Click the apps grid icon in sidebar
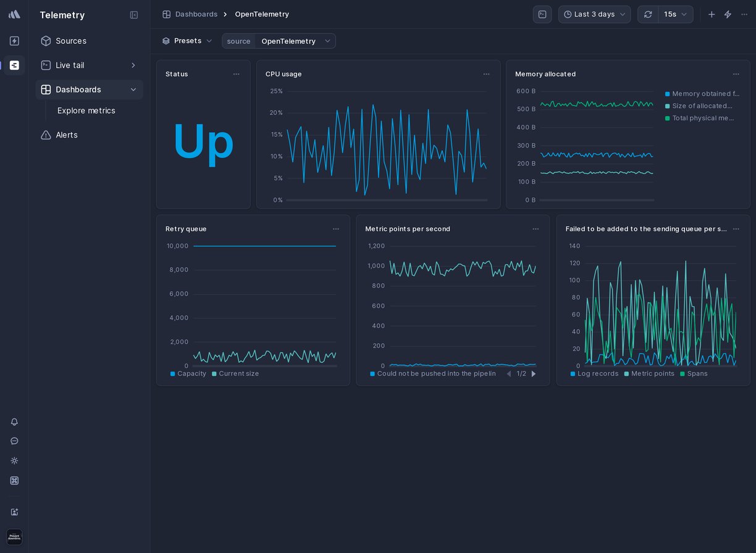This screenshot has height=553, width=756. (x=14, y=481)
